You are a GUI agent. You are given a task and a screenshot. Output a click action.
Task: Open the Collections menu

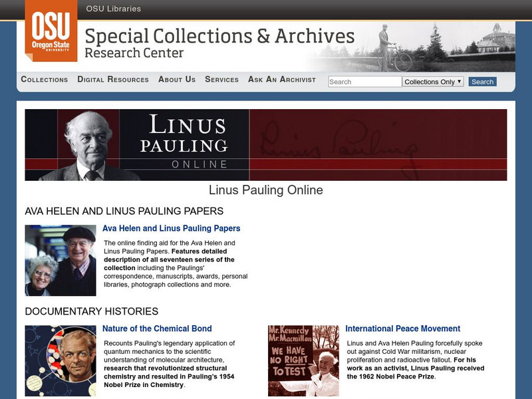tap(45, 79)
